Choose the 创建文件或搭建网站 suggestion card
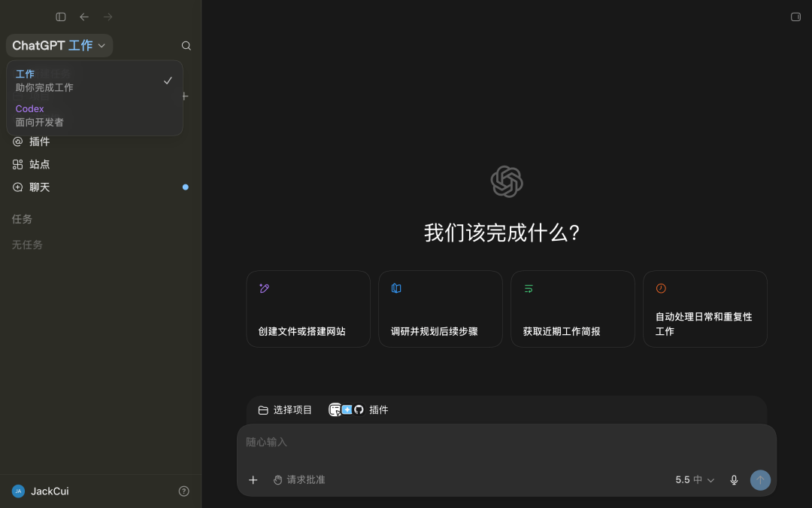This screenshot has width=812, height=508. pos(308,309)
